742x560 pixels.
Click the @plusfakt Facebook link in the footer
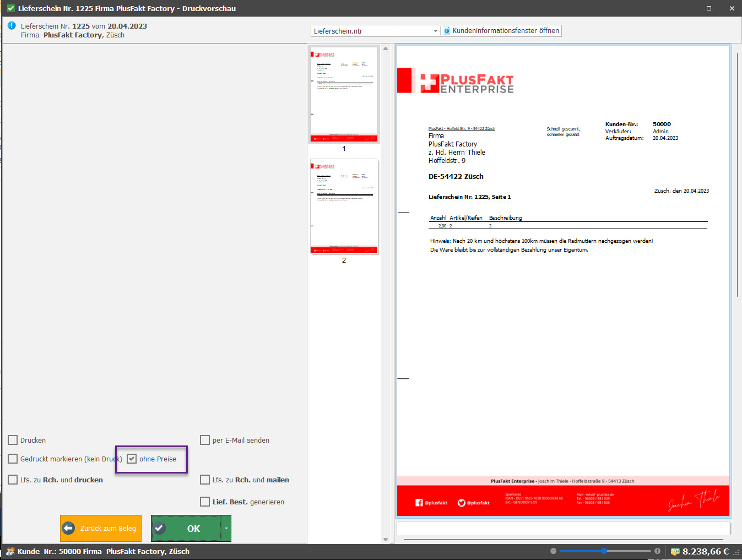pos(431,503)
